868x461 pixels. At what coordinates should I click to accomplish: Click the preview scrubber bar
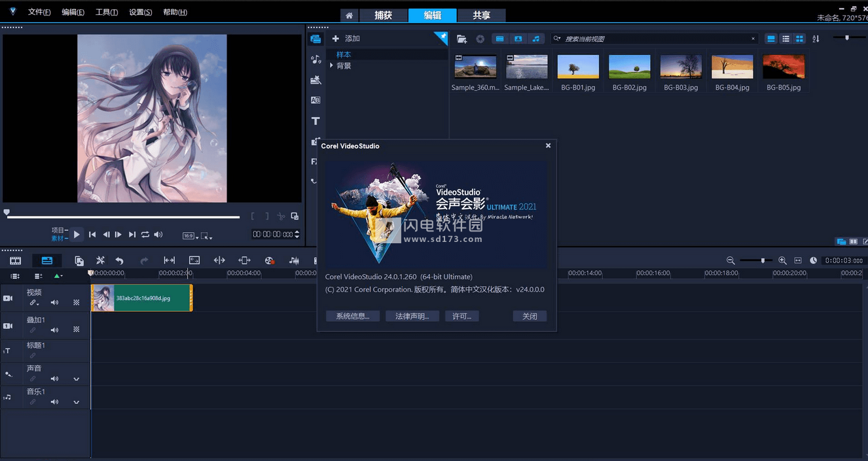[123, 216]
